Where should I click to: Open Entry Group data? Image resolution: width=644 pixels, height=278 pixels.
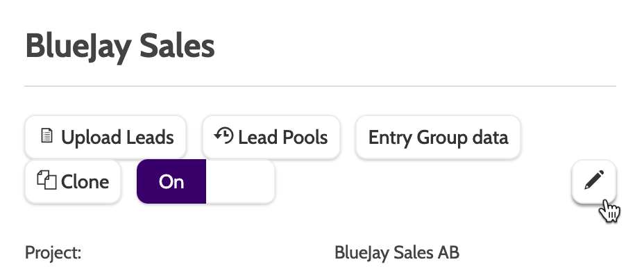pyautogui.click(x=438, y=137)
